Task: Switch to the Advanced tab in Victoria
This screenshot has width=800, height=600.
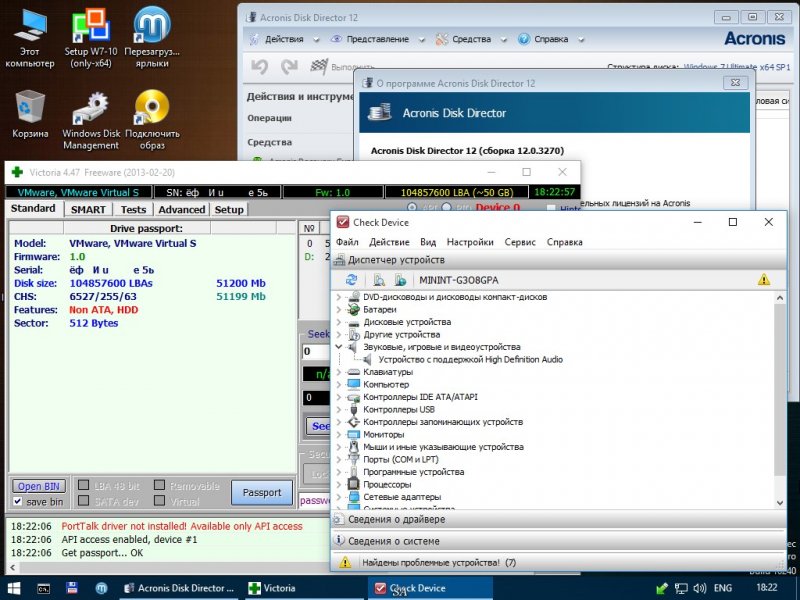Action: [182, 209]
